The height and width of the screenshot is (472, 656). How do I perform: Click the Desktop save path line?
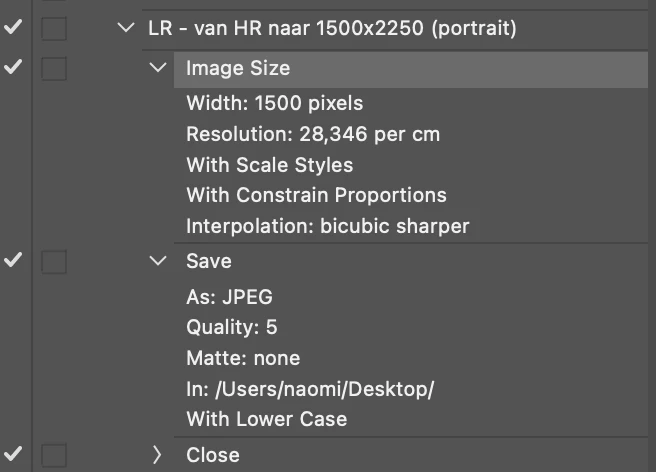point(310,389)
